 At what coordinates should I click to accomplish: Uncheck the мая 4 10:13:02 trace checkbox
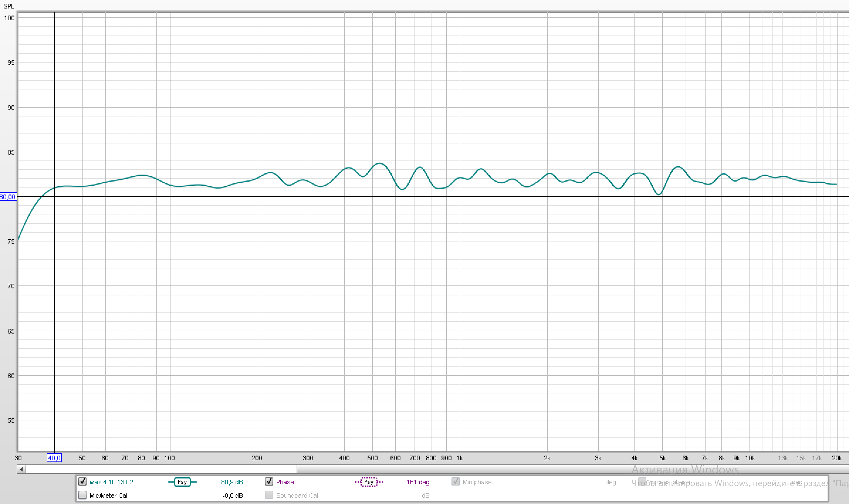coord(82,482)
